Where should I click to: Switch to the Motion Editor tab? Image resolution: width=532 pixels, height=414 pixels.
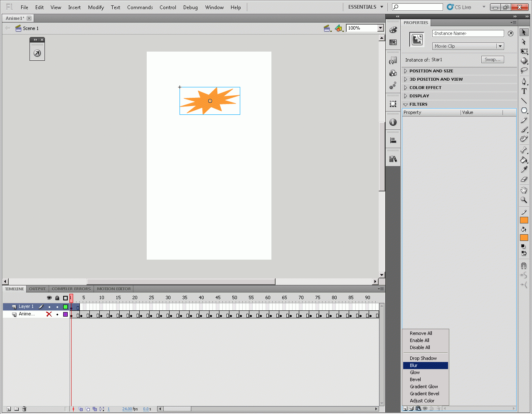114,289
